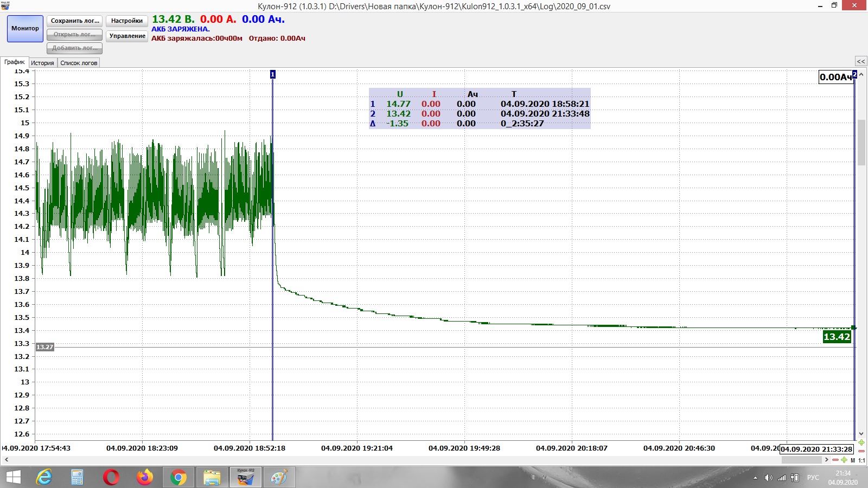Click the horizontal zoom-out red minus icon

(835, 460)
